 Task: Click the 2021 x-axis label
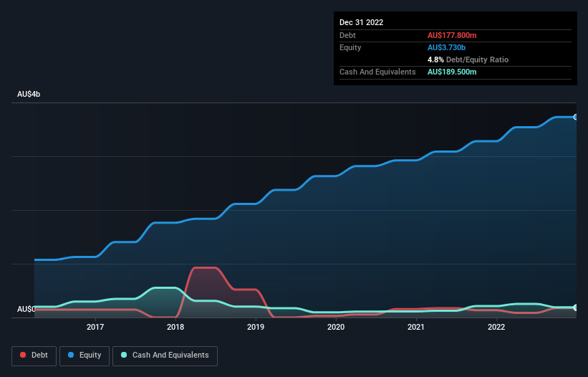pos(416,327)
